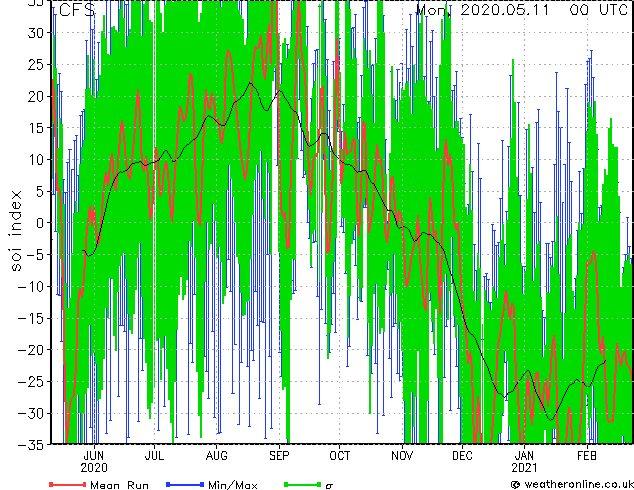Image resolution: width=634 pixels, height=490 pixels.
Task: Click the Min/Max legend label
Action: click(x=232, y=485)
